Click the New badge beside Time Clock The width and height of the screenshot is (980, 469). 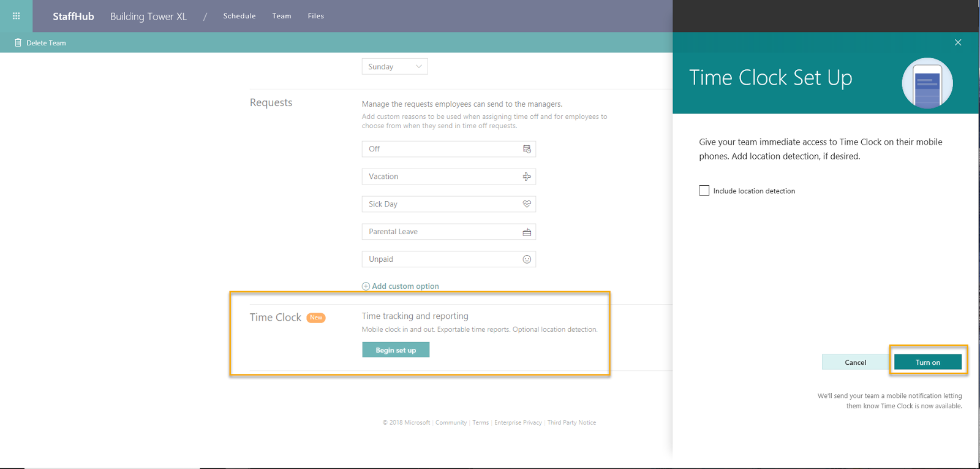click(316, 318)
